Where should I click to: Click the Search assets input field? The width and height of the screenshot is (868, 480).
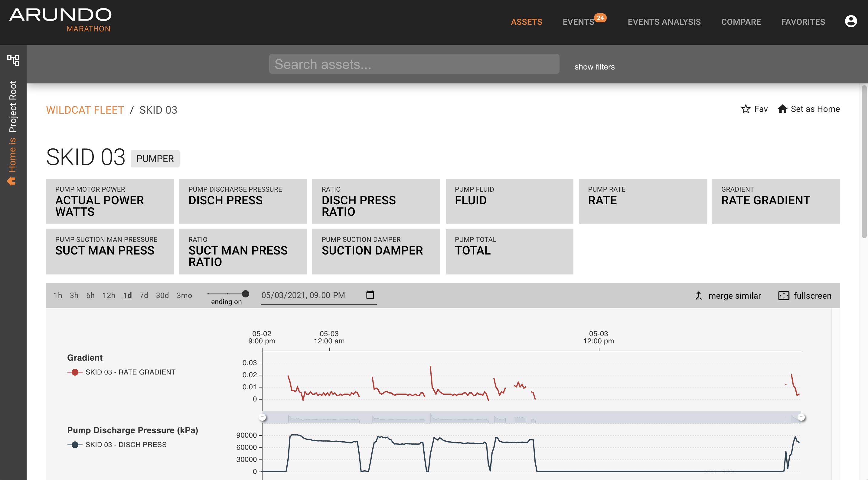[x=414, y=64]
